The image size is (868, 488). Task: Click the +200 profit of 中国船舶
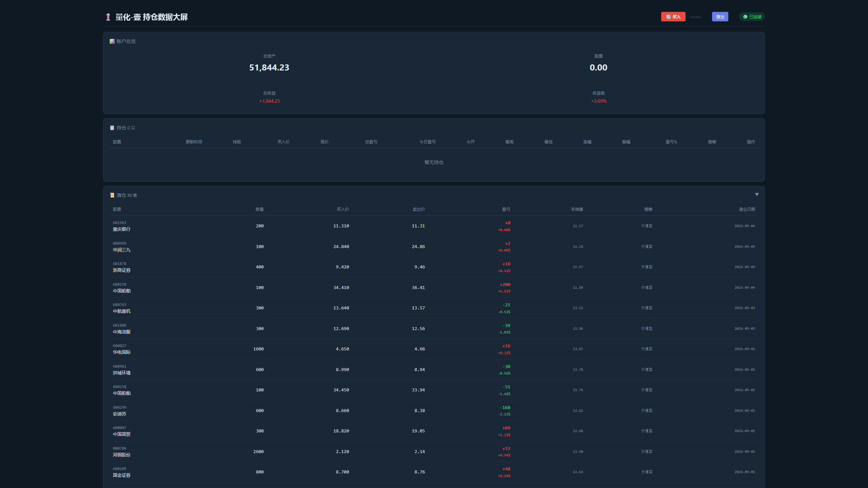tap(505, 284)
